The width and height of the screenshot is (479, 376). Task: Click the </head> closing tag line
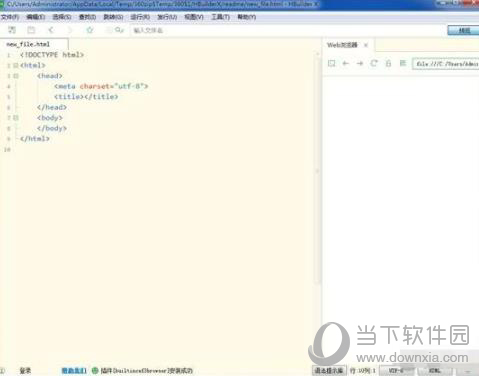52,107
